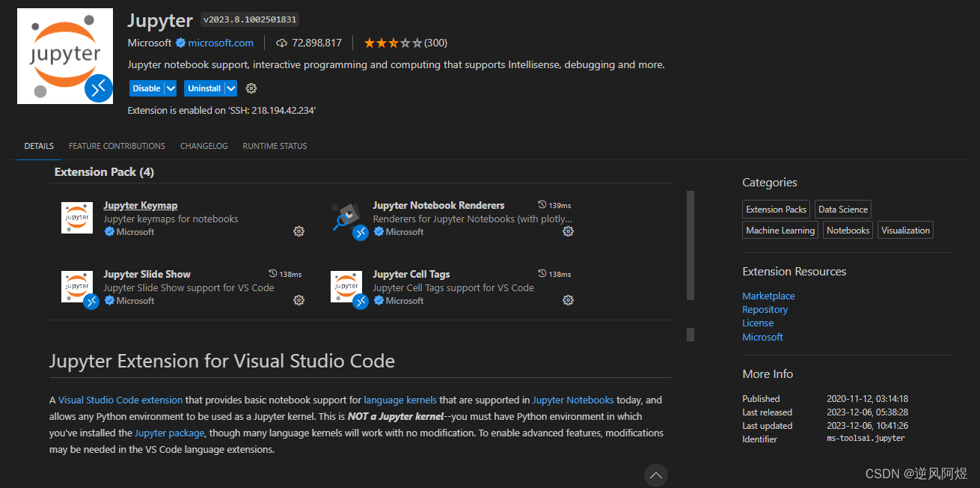Open Jupyter Cell Tags manage gear
980x488 pixels.
click(x=568, y=300)
